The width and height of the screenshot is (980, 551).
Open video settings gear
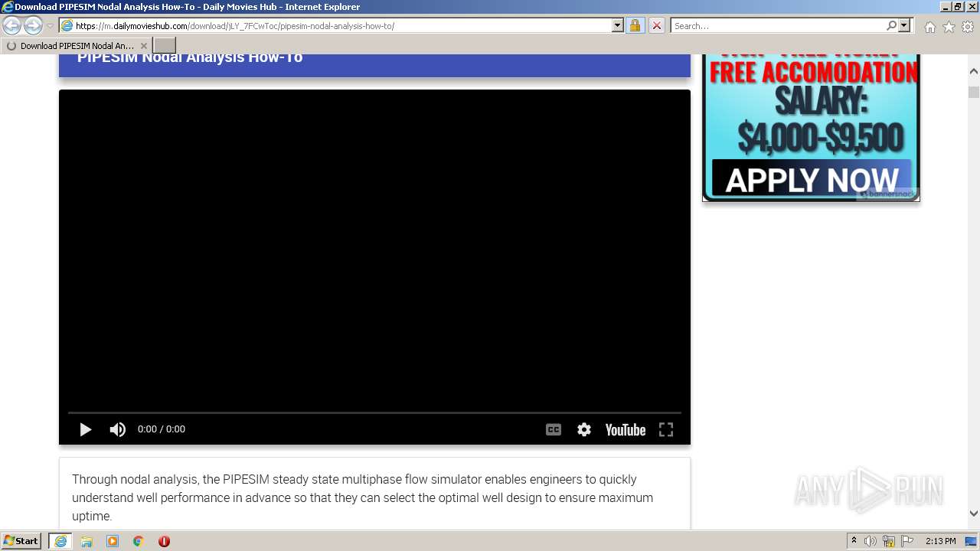[584, 429]
